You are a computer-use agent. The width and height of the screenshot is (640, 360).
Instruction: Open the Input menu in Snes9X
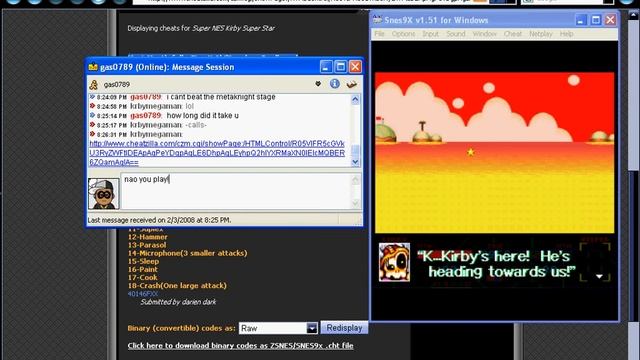430,34
